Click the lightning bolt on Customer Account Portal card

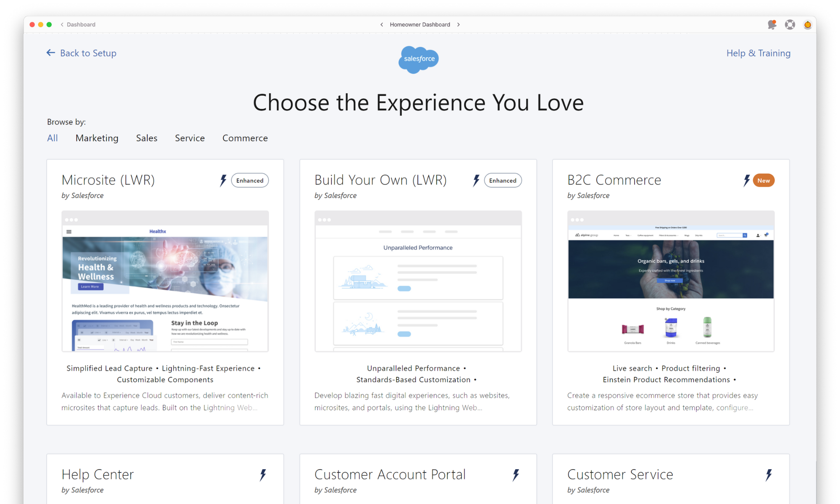(515, 475)
